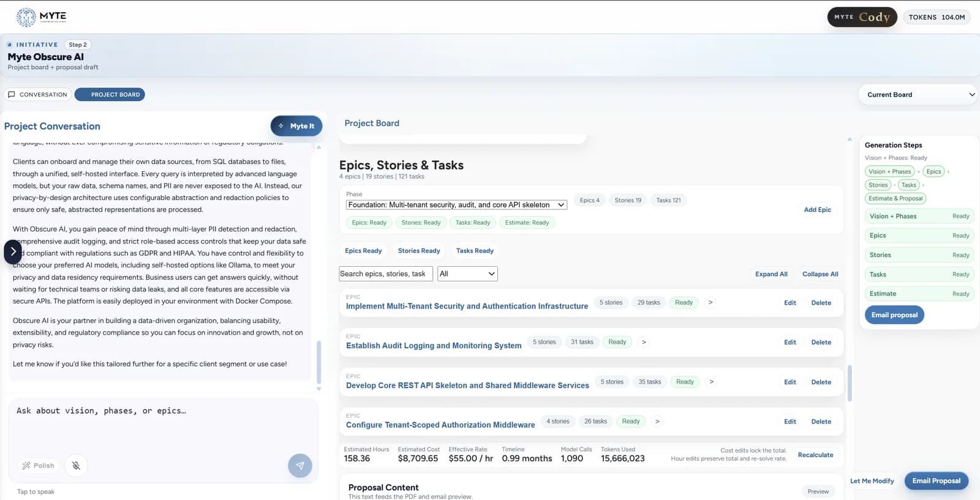This screenshot has width=980, height=500.
Task: Edit the Develop Core REST API epic
Action: (x=790, y=382)
